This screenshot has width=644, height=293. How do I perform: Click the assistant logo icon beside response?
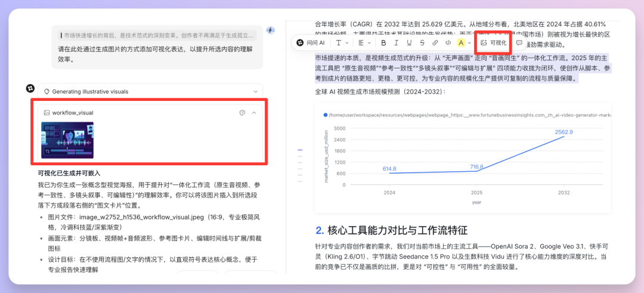coord(30,88)
